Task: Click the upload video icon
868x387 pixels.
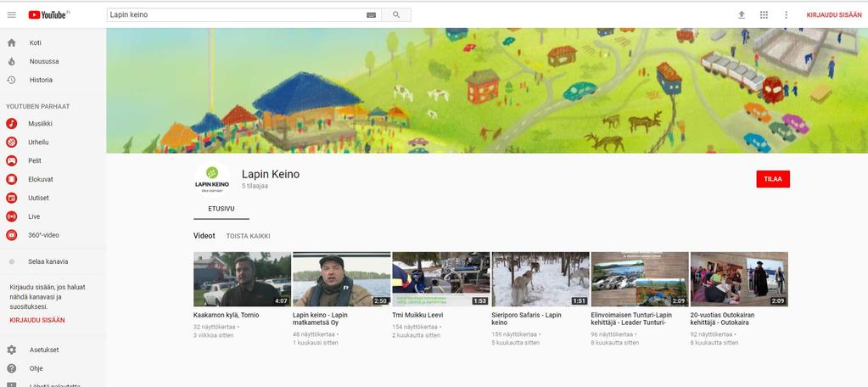Action: [742, 15]
